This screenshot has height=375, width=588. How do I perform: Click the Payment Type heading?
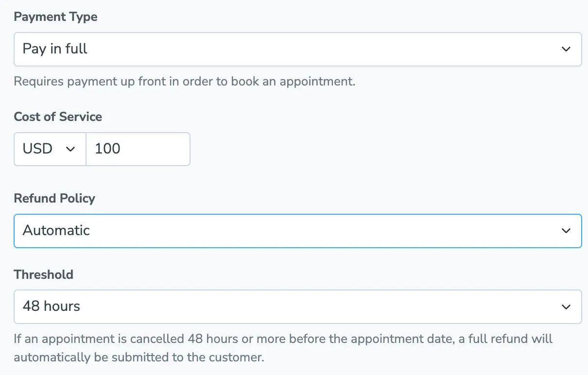pos(55,17)
